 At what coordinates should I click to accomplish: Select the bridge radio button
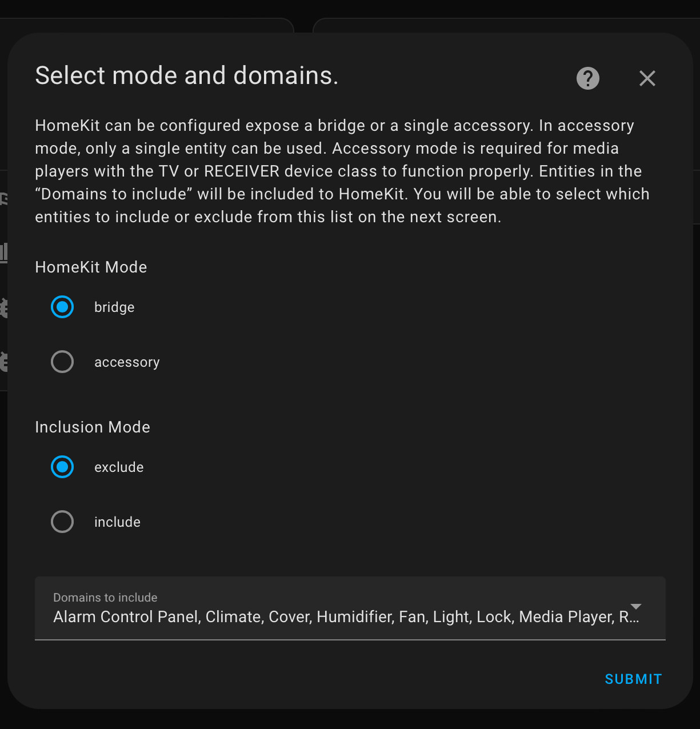tap(62, 307)
